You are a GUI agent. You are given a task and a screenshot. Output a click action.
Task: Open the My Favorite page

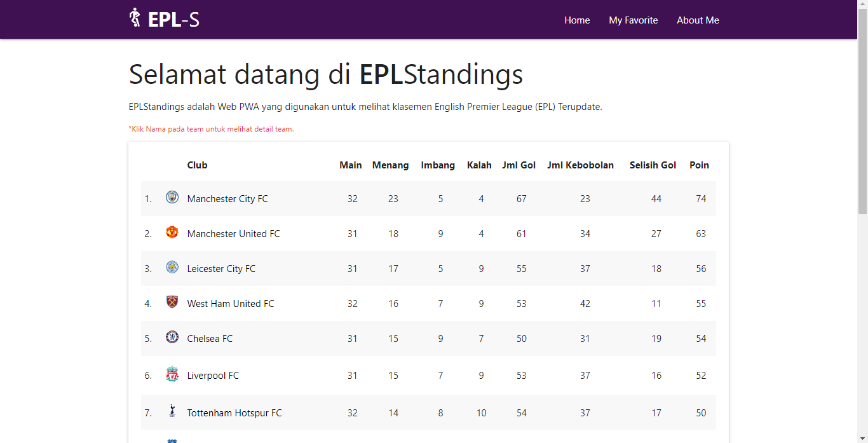click(633, 20)
